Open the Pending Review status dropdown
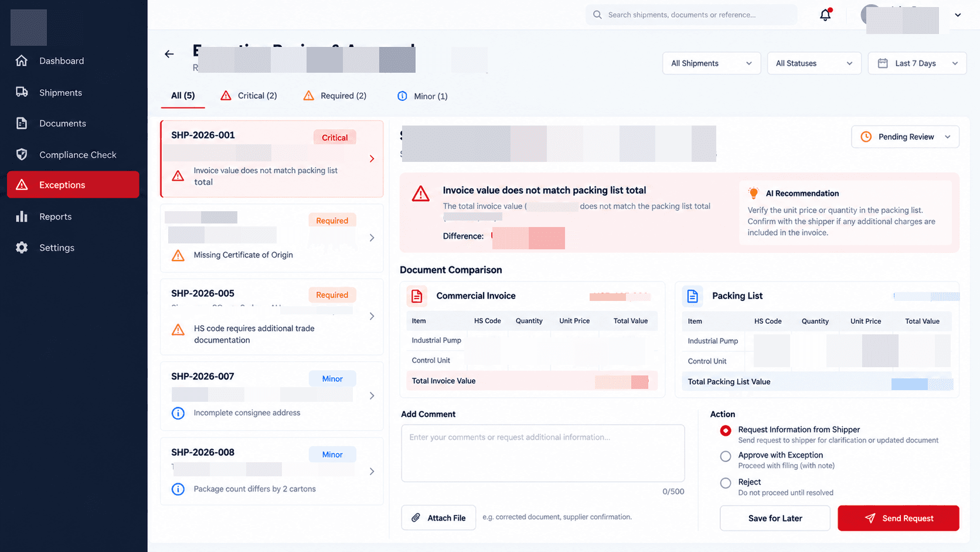The width and height of the screenshot is (980, 552). (905, 137)
